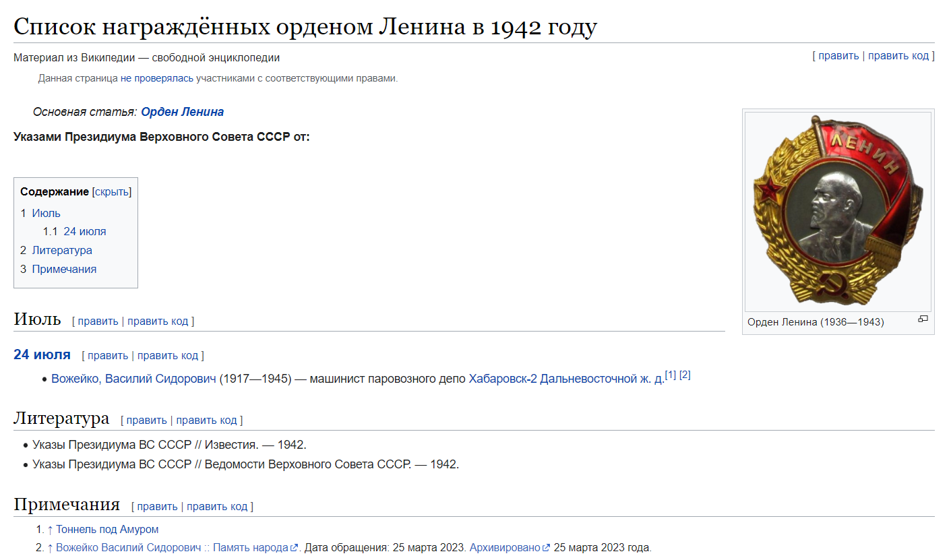Viewport: 951px width, 560px height.
Task: Click "править код" beside the Литература heading
Action: point(206,421)
